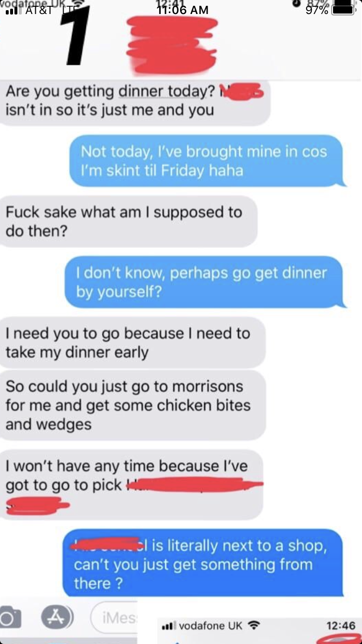Tap the vodafone UK wifi icon
362x644 pixels.
click(253, 626)
